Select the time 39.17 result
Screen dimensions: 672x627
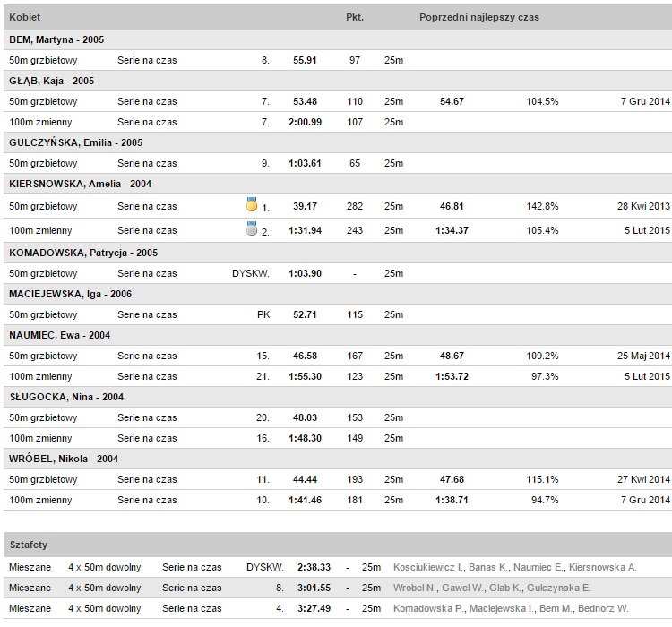pyautogui.click(x=306, y=206)
